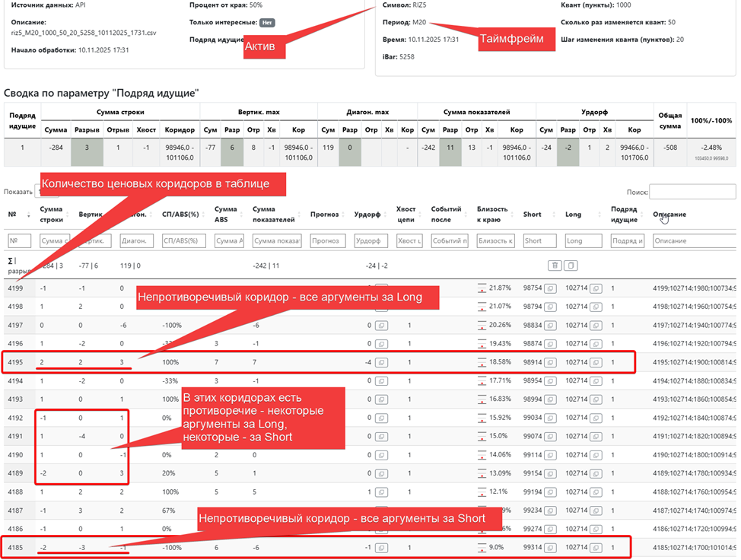Click the Short column filter input
Viewport: 741px width, 560px height.
coord(540,241)
